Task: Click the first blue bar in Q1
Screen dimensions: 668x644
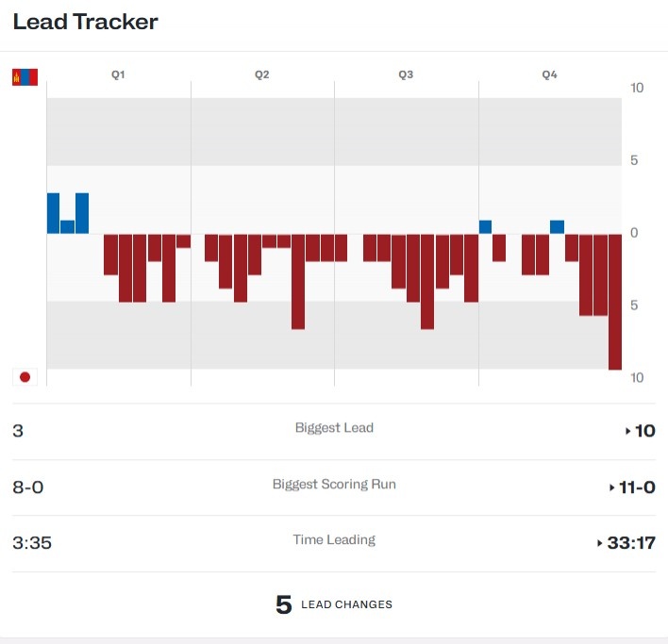Action: [x=53, y=213]
